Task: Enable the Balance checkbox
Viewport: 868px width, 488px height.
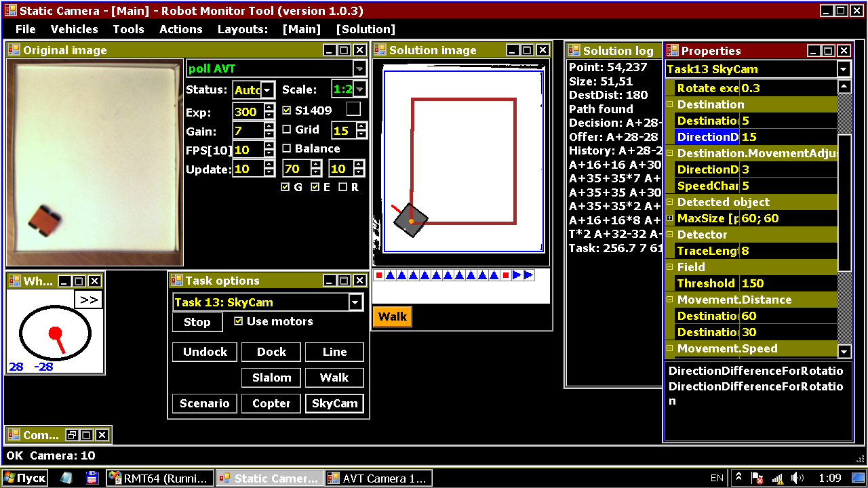Action: (x=287, y=148)
